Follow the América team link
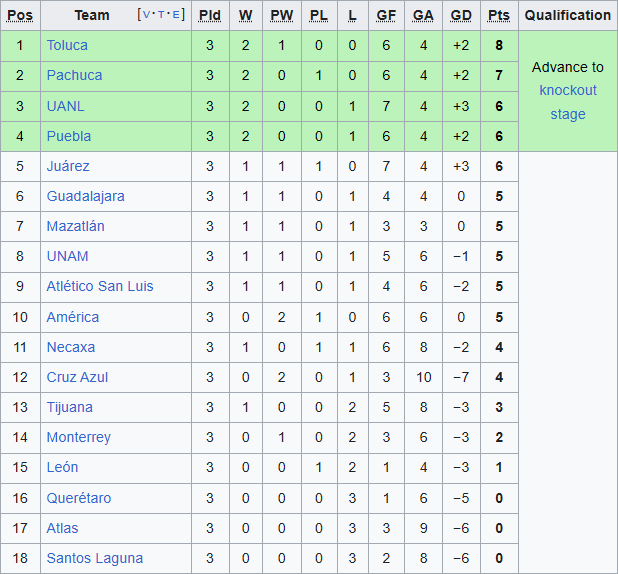Viewport: 618px width, 574px height. (x=73, y=317)
